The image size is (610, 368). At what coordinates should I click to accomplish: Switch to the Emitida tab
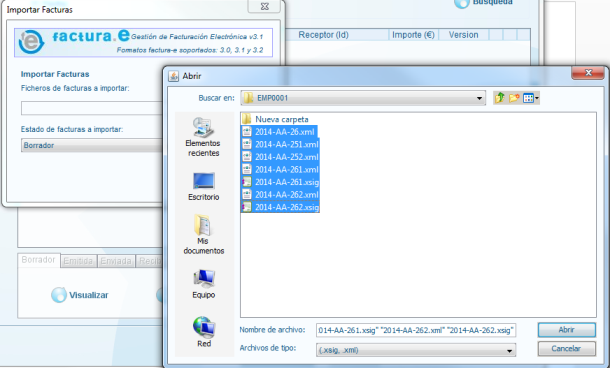tap(78, 261)
